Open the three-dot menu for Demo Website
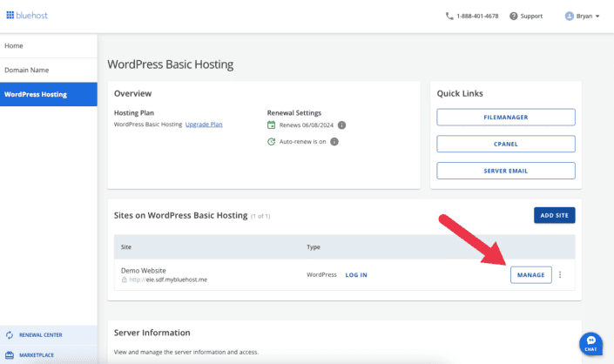 point(560,275)
